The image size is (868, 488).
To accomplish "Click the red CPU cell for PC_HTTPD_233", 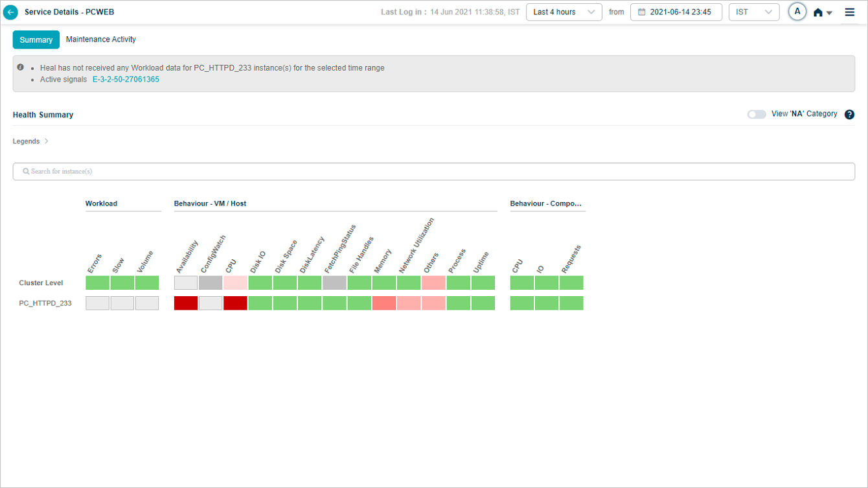I will click(x=235, y=303).
